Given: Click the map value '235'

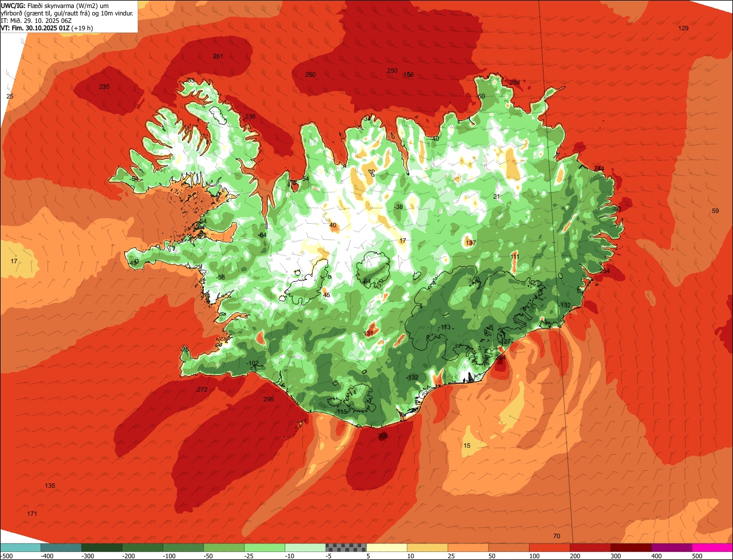Looking at the screenshot, I should click(x=104, y=86).
